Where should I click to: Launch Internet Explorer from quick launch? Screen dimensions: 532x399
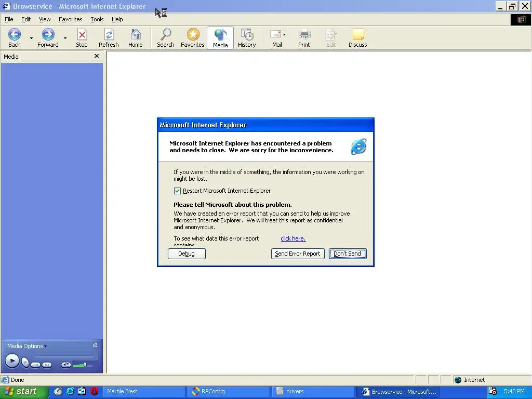point(70,392)
